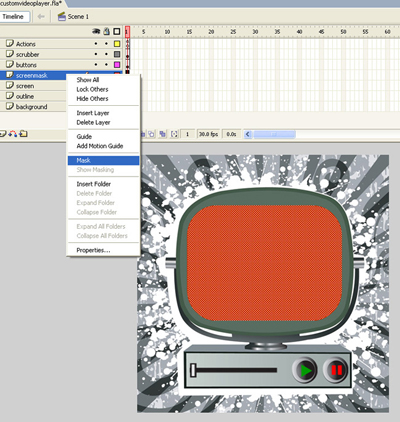
Task: Select the scrubber layer name
Action: coord(28,54)
